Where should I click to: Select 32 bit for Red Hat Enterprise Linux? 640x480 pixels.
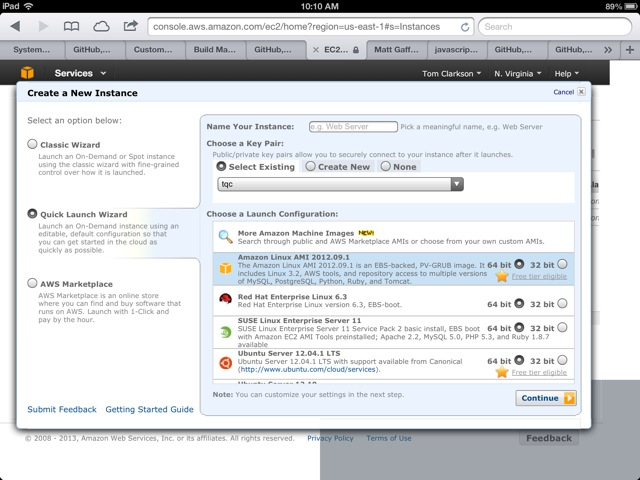coord(562,303)
